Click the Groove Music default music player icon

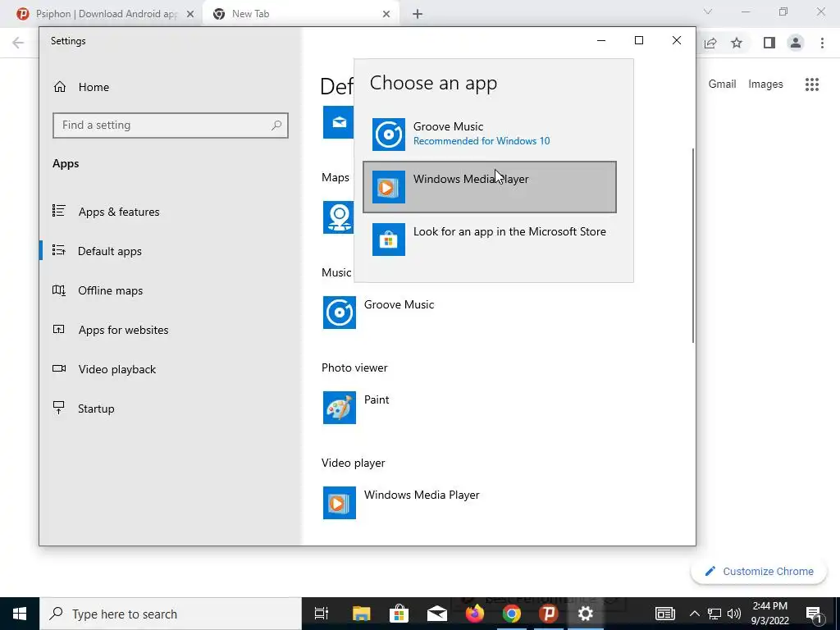tap(339, 313)
